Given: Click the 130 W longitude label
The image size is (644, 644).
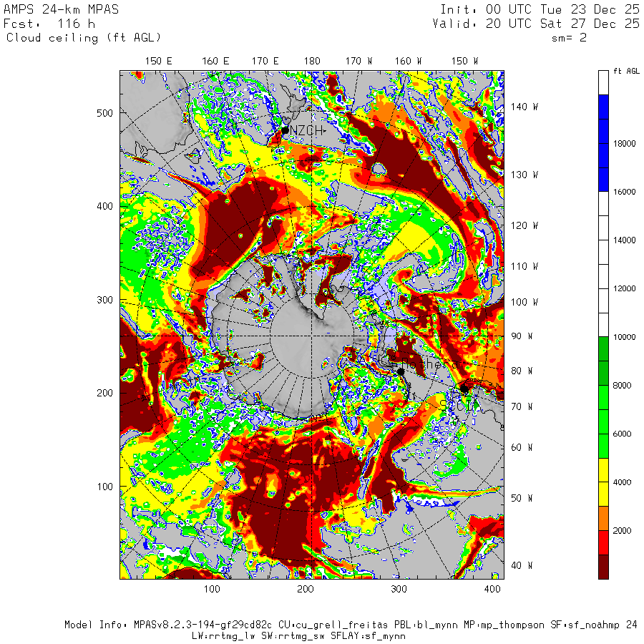Looking at the screenshot, I should pyautogui.click(x=525, y=175).
